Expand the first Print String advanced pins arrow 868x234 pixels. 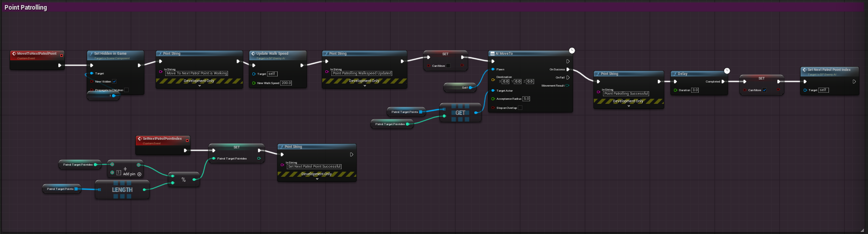point(200,86)
